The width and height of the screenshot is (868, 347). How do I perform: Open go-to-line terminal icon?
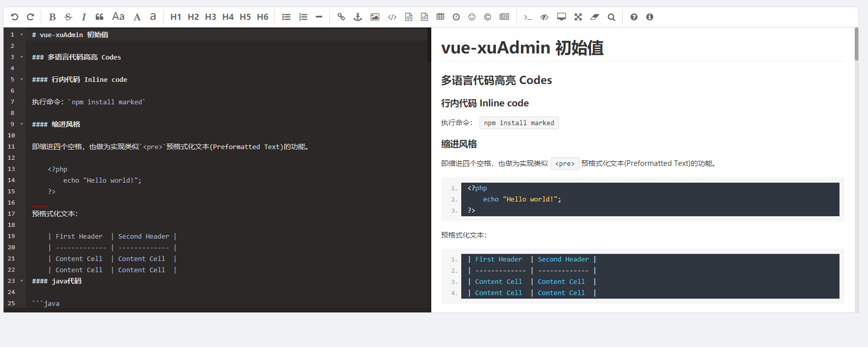click(528, 17)
